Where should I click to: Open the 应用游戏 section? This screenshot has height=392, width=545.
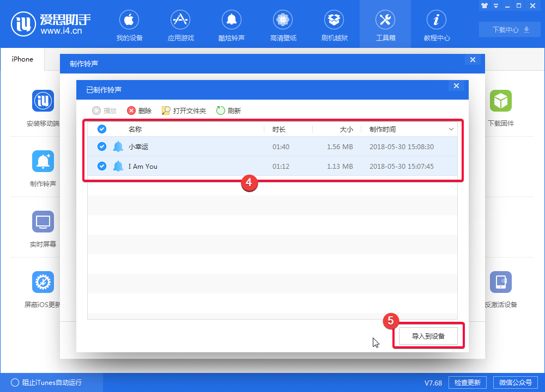click(x=180, y=24)
